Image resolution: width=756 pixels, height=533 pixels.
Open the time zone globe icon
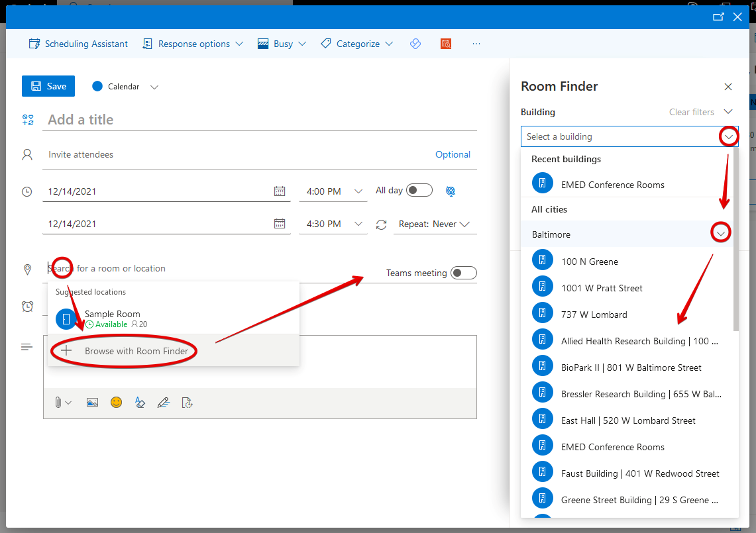(451, 191)
